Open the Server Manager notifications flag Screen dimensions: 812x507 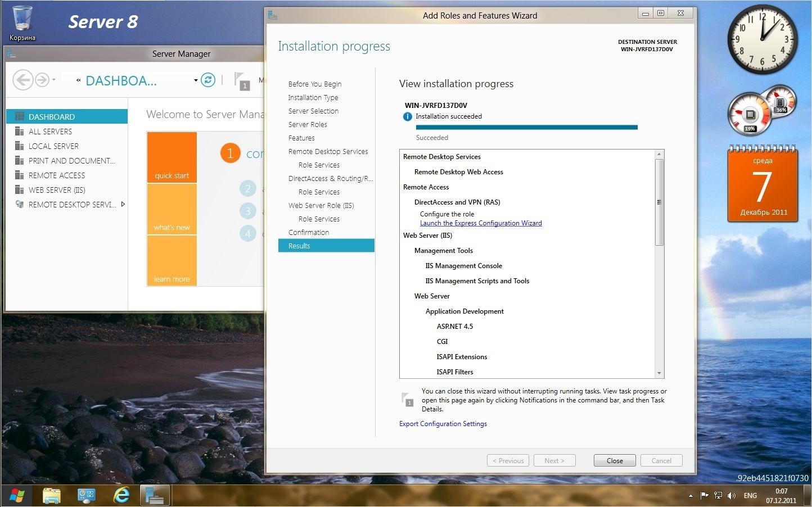tap(242, 81)
